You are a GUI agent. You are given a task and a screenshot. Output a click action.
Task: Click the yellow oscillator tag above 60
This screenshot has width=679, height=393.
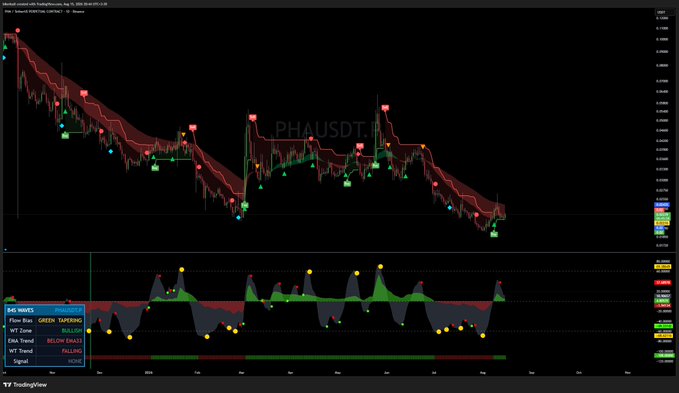pos(663,267)
